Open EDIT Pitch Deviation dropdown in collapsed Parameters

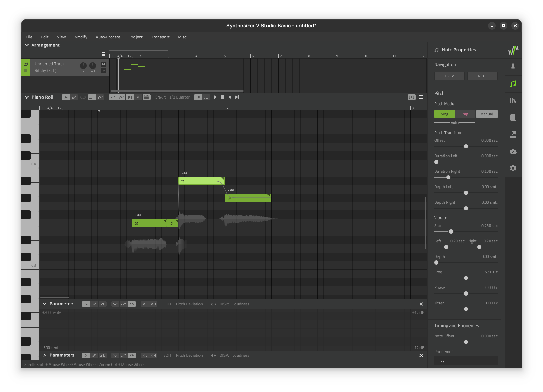click(189, 355)
